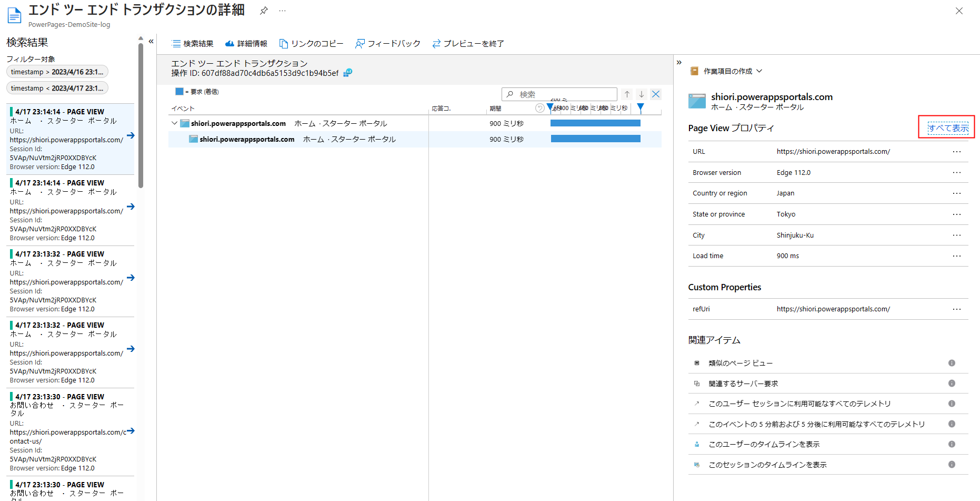Open the ellipsis menu for Country or region
This screenshot has height=501, width=980.
pos(957,193)
